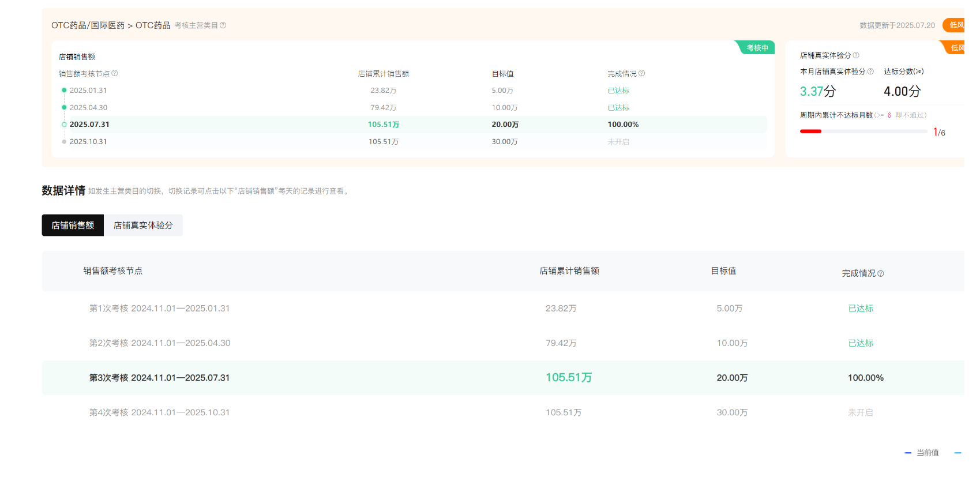The image size is (980, 481).
Task: Click help icon next to 考核主营类目
Action: tap(223, 25)
